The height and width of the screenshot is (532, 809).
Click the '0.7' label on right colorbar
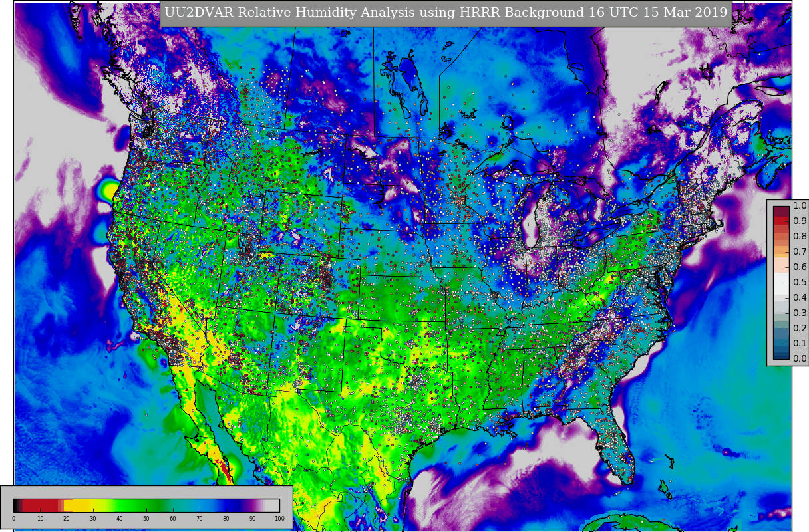800,252
